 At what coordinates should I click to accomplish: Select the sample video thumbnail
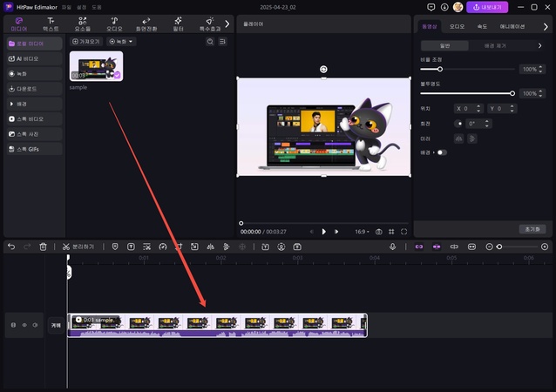(x=96, y=66)
